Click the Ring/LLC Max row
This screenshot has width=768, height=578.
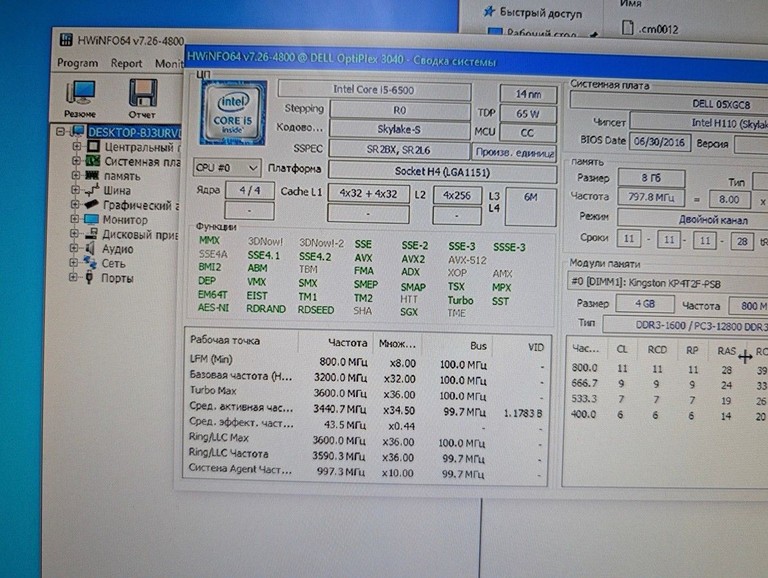(x=365, y=440)
